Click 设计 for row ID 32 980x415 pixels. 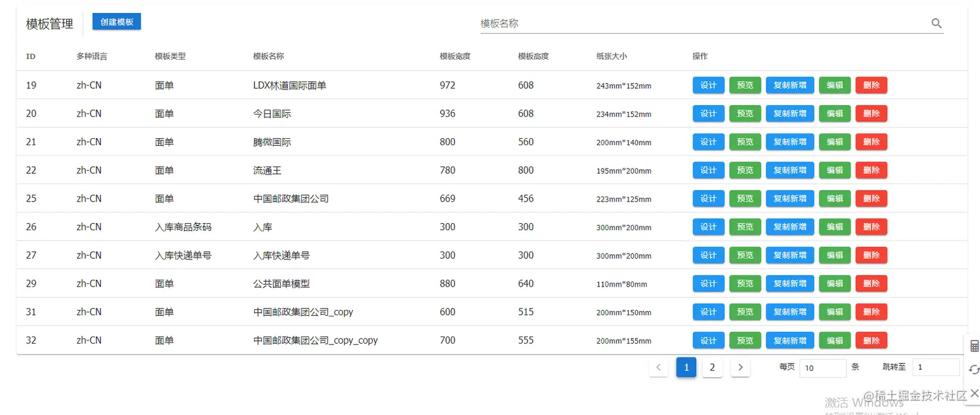pyautogui.click(x=708, y=340)
